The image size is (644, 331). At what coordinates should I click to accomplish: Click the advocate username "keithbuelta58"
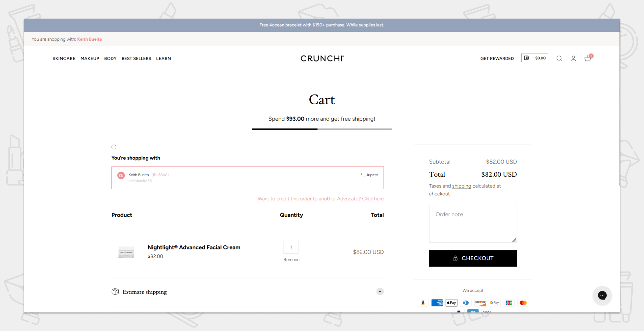140,181
